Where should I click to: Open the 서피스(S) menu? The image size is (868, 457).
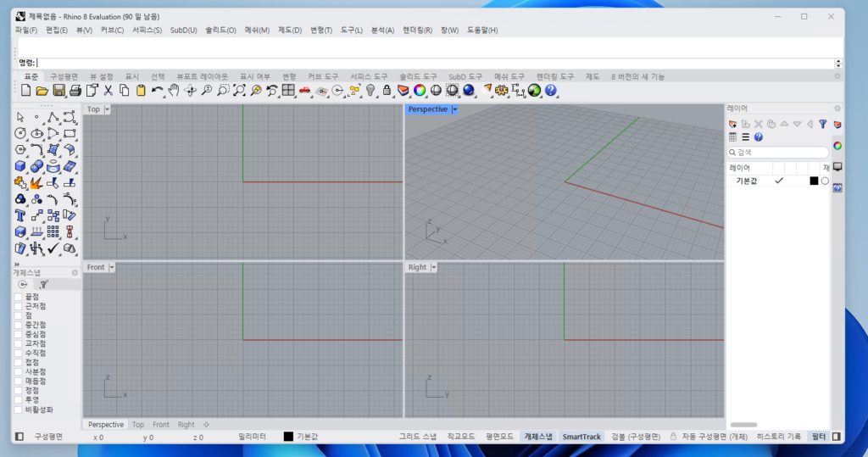147,31
